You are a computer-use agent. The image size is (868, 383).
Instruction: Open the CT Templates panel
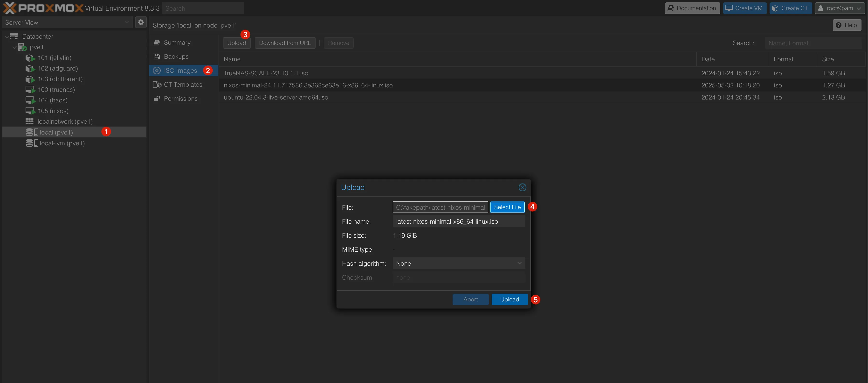(x=184, y=85)
